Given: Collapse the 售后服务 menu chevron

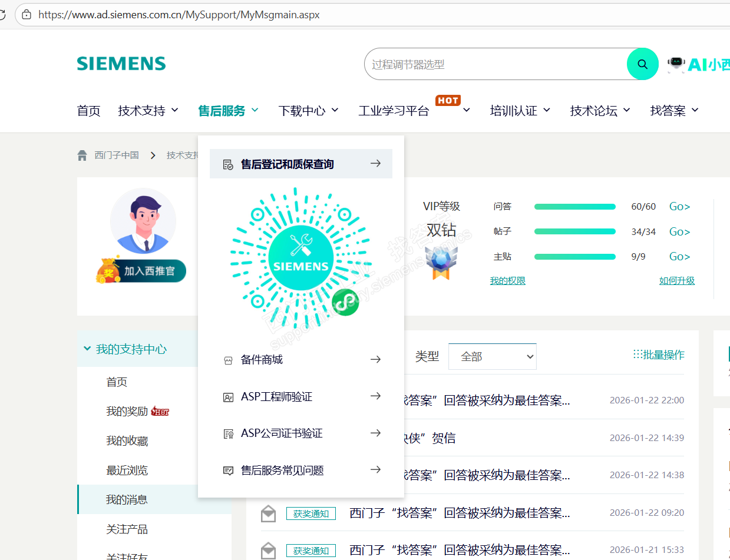Looking at the screenshot, I should [x=255, y=110].
